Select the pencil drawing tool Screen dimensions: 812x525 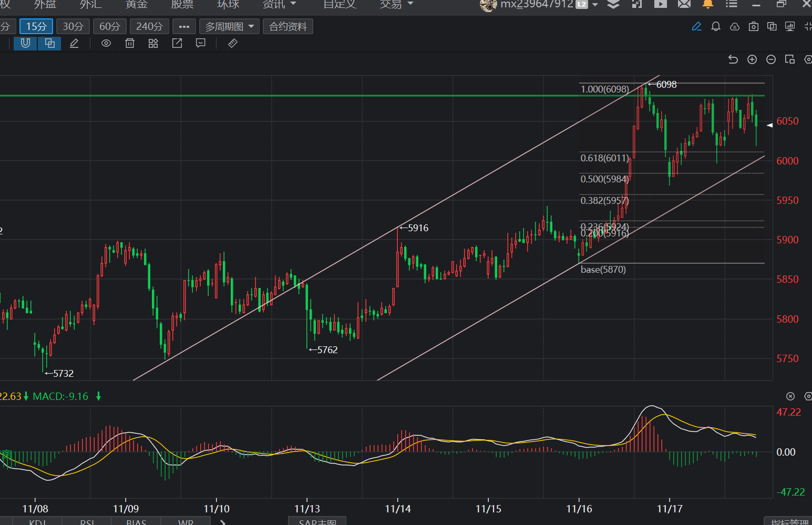point(74,43)
